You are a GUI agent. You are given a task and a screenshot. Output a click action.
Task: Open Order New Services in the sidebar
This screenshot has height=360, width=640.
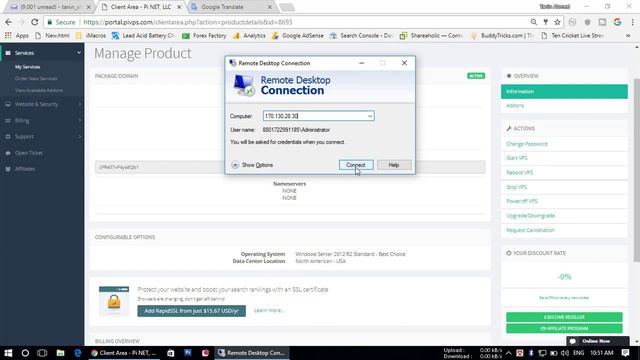[x=36, y=78]
